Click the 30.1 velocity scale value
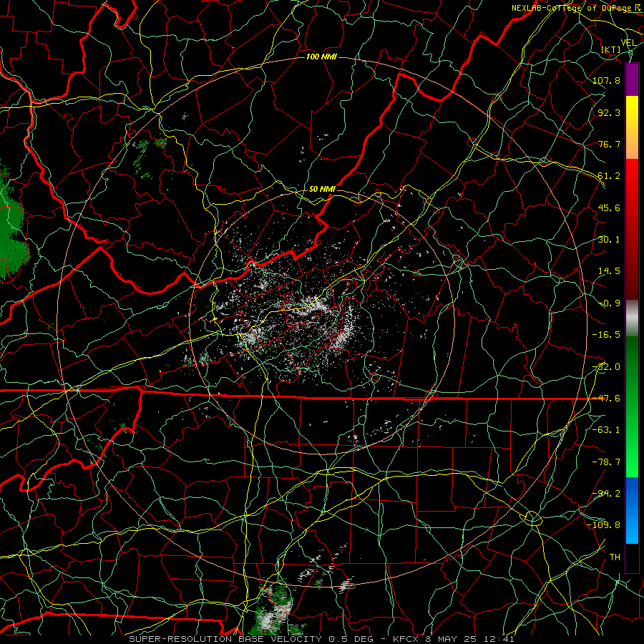Image resolution: width=644 pixels, height=644 pixels. [609, 240]
